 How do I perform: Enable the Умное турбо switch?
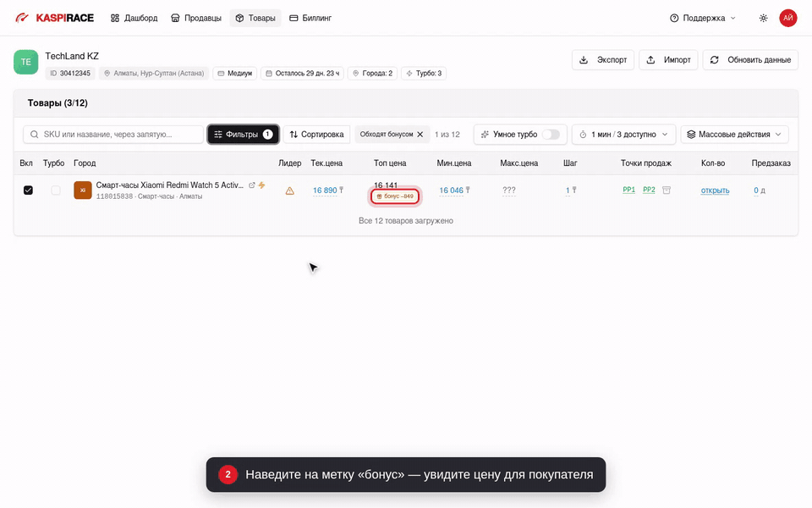551,135
